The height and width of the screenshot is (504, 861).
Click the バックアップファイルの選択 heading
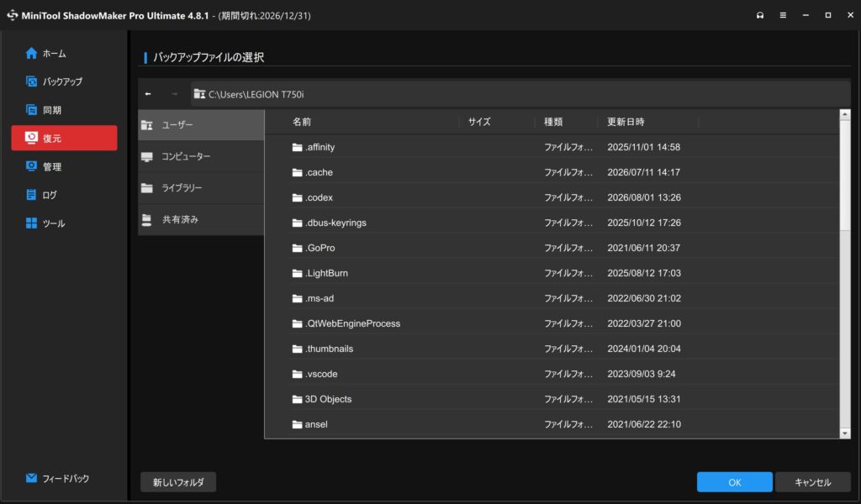[209, 57]
